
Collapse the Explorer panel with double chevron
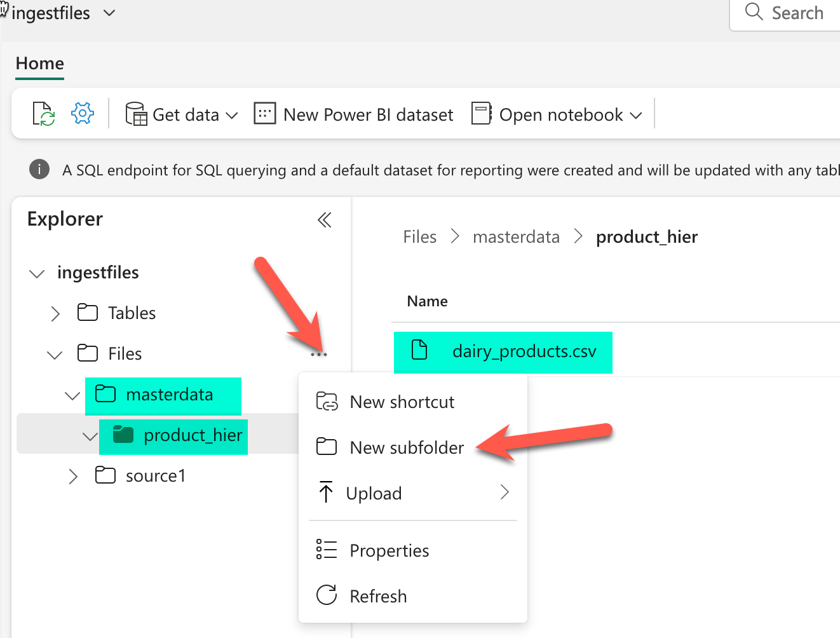click(x=324, y=220)
